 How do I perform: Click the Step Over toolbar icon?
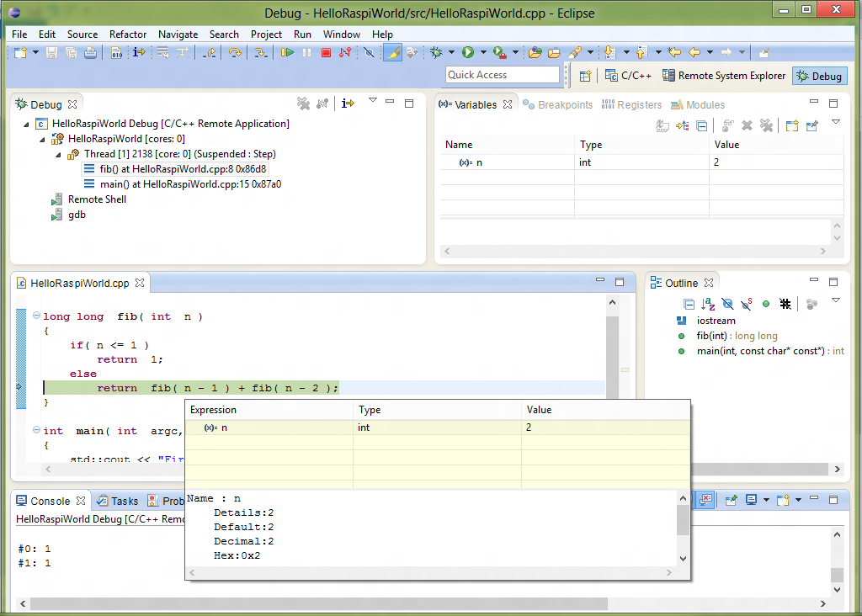pos(235,52)
